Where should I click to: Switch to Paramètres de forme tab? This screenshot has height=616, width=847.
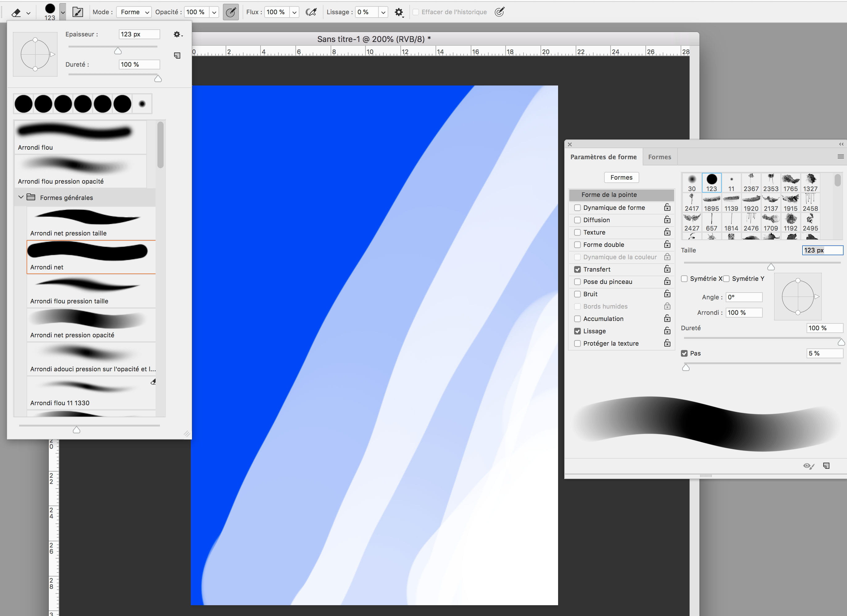603,157
